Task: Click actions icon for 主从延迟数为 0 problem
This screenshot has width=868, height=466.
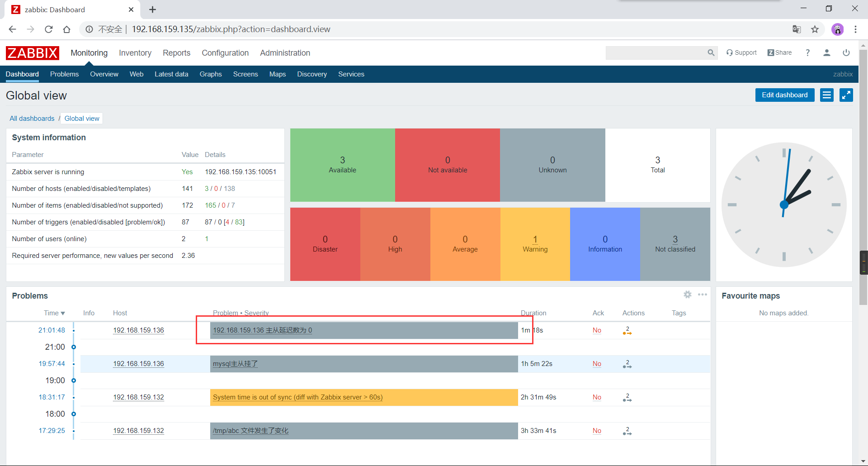Action: coord(627,331)
